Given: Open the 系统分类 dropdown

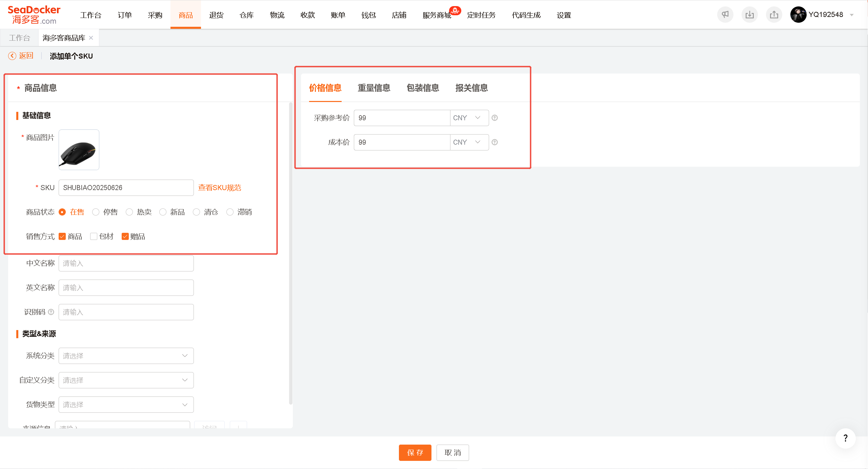Looking at the screenshot, I should pos(126,356).
